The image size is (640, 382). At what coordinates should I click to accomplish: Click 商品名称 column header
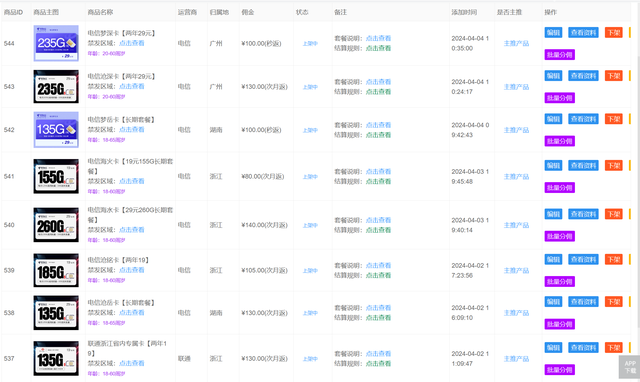click(x=100, y=12)
